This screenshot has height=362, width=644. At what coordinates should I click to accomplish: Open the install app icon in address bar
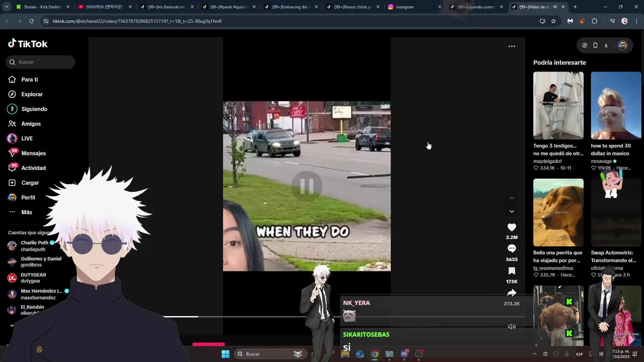click(542, 21)
